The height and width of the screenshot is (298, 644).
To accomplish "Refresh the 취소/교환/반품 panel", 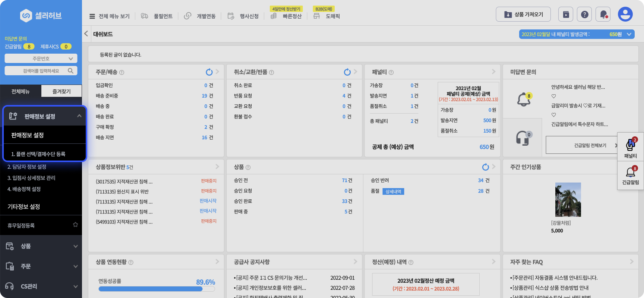I will [347, 72].
